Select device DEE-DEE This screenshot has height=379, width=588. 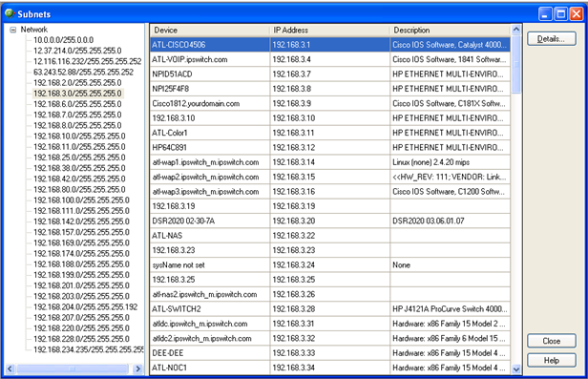(x=168, y=353)
